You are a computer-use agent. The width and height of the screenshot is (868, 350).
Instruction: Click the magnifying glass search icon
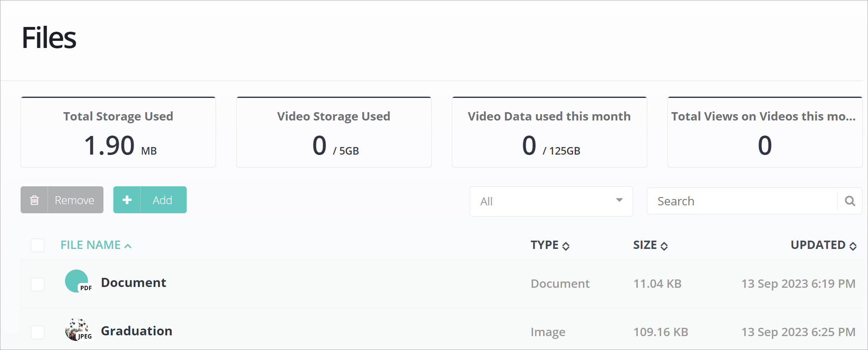coord(849,201)
